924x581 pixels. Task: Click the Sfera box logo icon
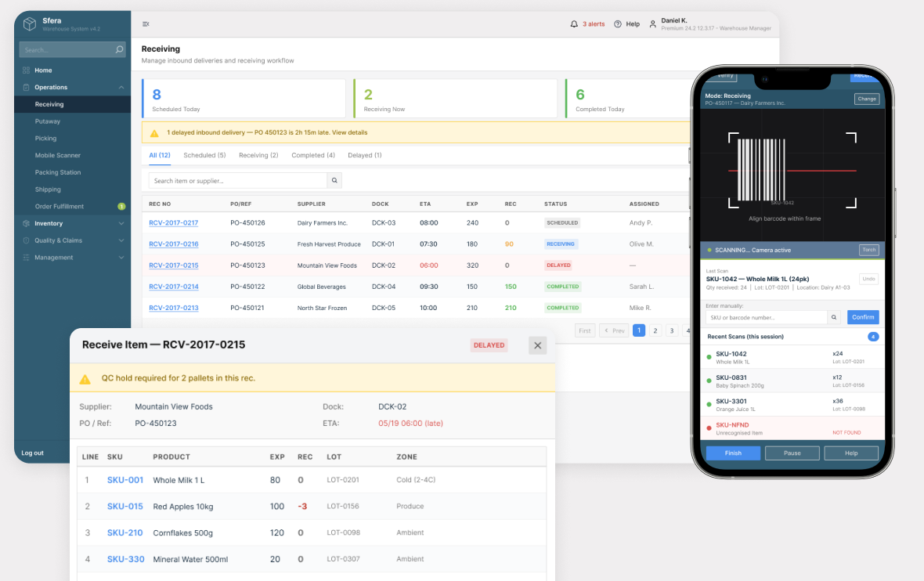pyautogui.click(x=30, y=24)
